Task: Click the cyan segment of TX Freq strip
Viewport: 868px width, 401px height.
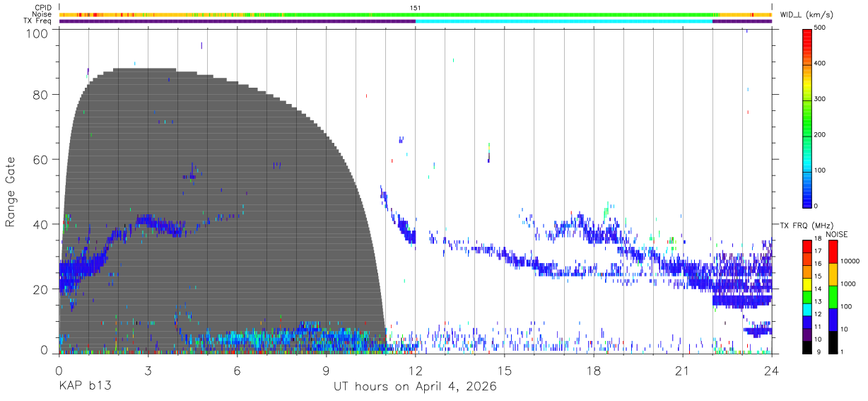Action: 563,21
